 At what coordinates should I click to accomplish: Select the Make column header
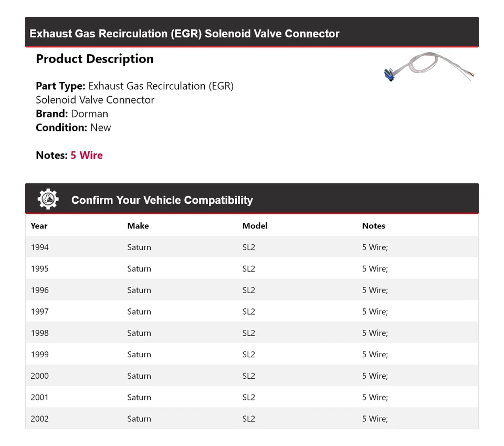[138, 226]
